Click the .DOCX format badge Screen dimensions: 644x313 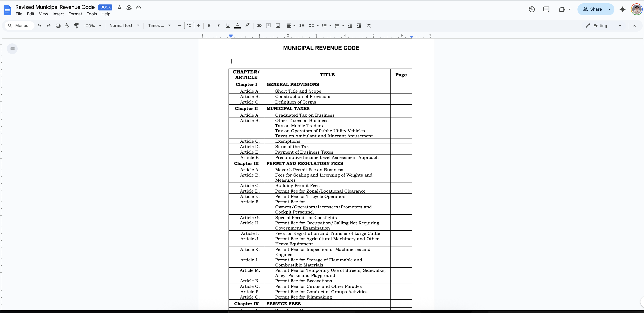pos(105,7)
